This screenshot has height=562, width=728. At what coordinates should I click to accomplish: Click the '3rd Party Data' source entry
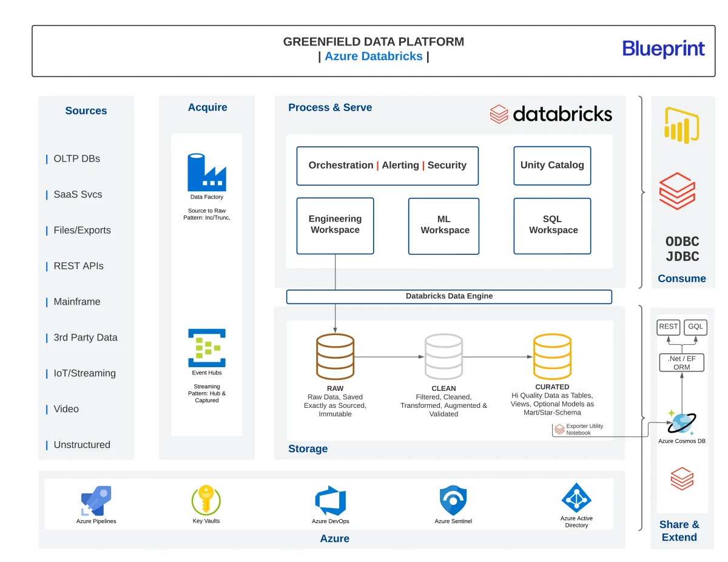click(86, 338)
